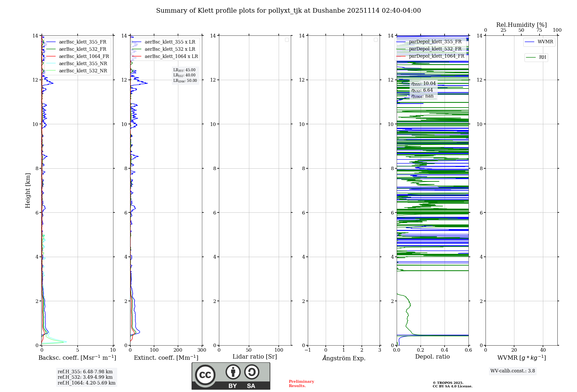Click the aerBsc_klett_532_NR legend entry
577x392 pixels.
pos(83,71)
